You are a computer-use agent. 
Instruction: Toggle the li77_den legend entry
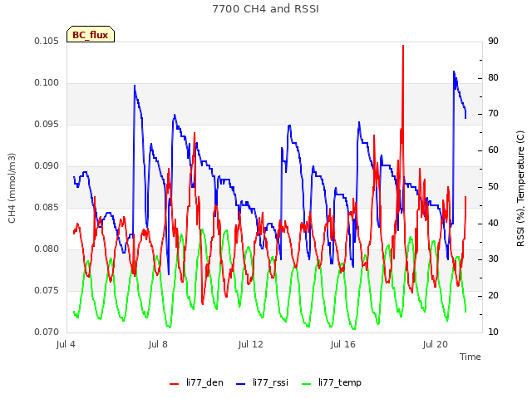point(196,382)
